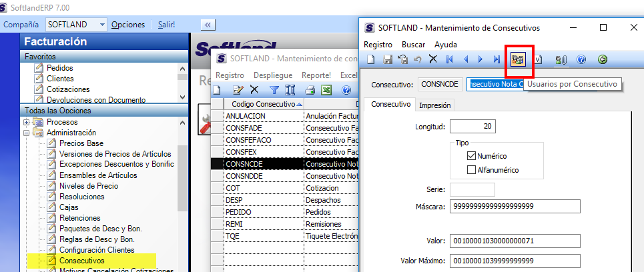This screenshot has width=644, height=272.
Task: Select Retenciones tree item
Action: tap(79, 218)
